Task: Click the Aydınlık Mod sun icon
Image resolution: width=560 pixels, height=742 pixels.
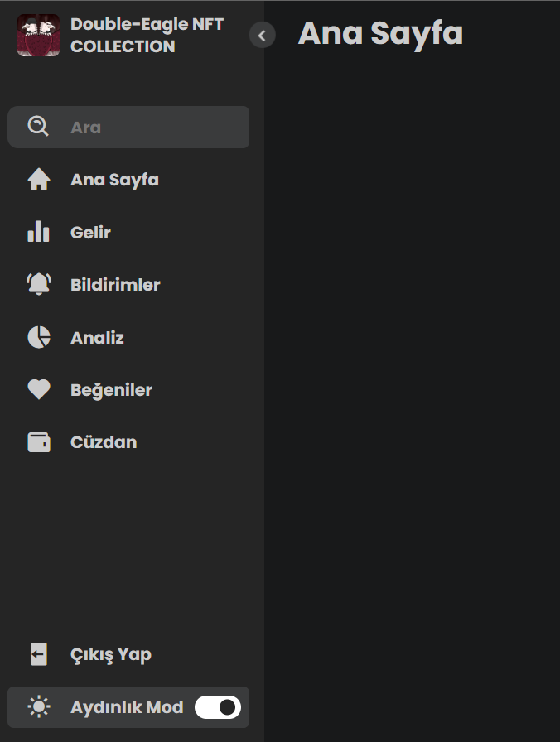Action: [x=38, y=706]
